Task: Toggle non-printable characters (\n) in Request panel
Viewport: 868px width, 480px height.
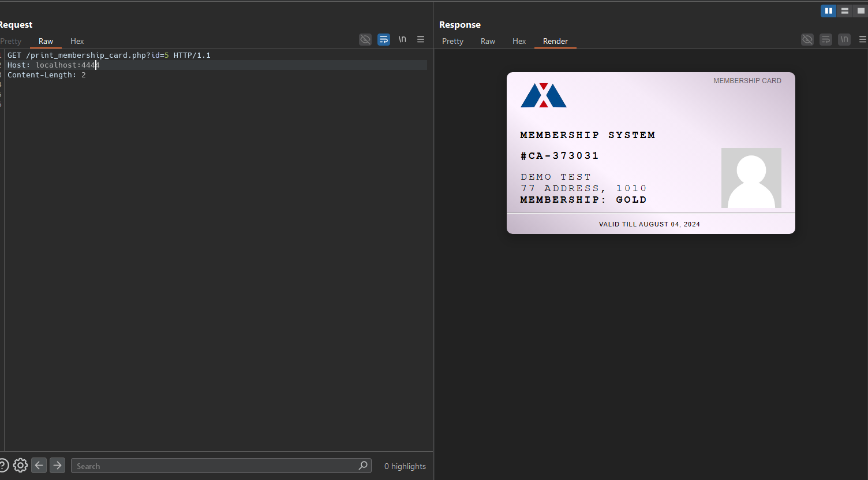Action: point(402,39)
